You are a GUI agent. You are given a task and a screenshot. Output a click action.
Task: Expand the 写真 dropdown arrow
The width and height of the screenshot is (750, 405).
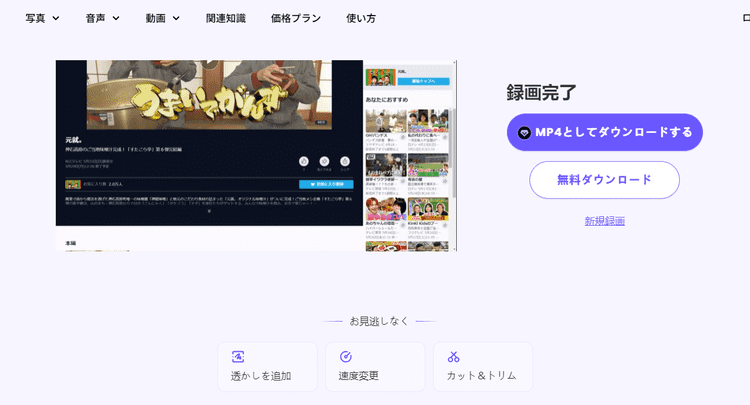(x=56, y=18)
